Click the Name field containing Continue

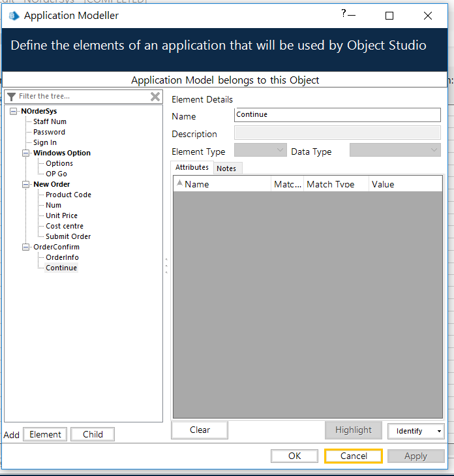pos(337,115)
